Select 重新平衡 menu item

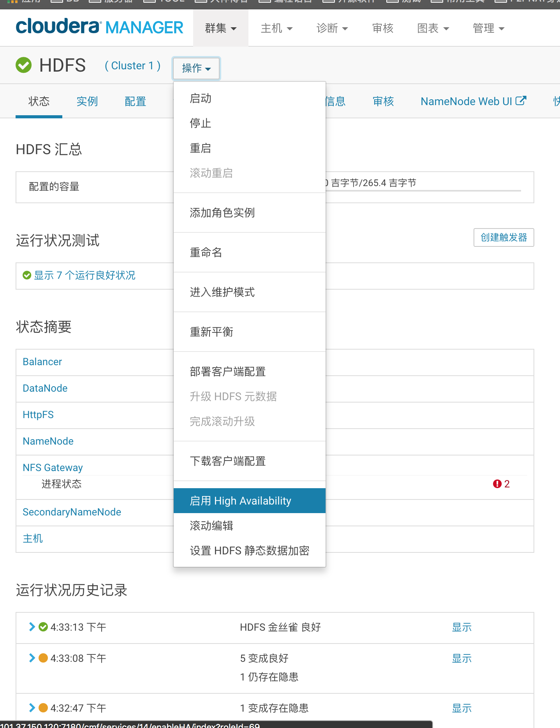pyautogui.click(x=250, y=332)
